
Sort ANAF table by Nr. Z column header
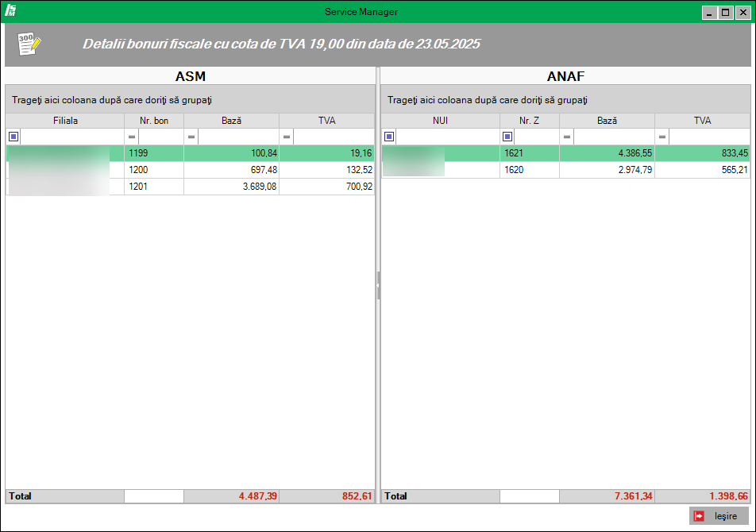[529, 121]
